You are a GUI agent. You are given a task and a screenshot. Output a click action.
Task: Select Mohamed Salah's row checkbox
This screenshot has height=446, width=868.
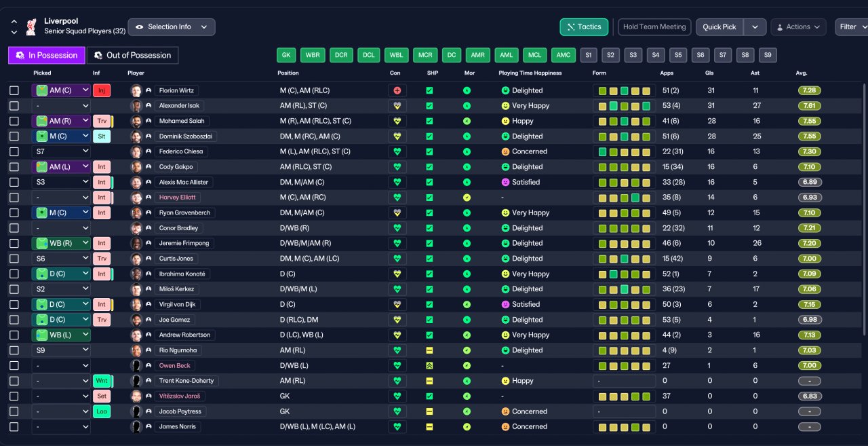(x=14, y=121)
